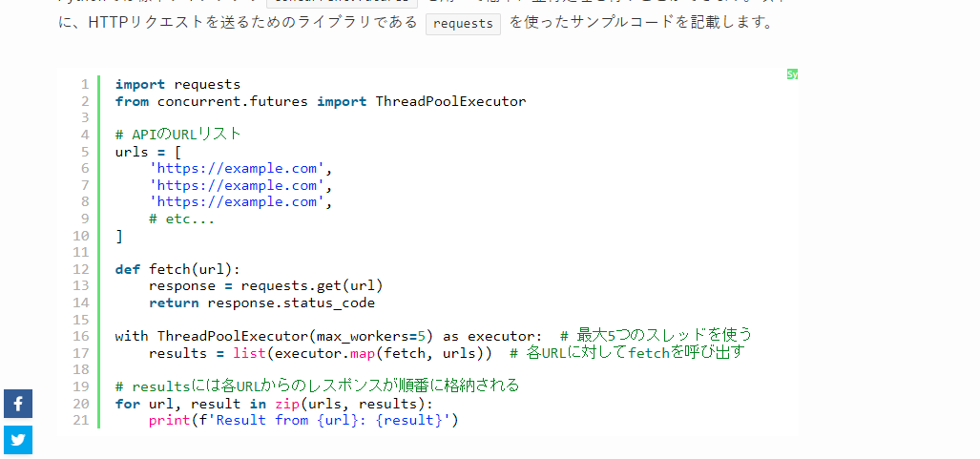Click line number 15 in the gutter
Screen dimensions: 980x459
coord(81,320)
